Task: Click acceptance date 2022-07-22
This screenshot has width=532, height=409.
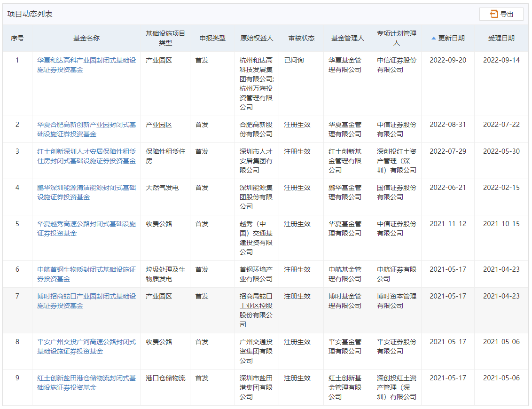Action: pos(501,125)
